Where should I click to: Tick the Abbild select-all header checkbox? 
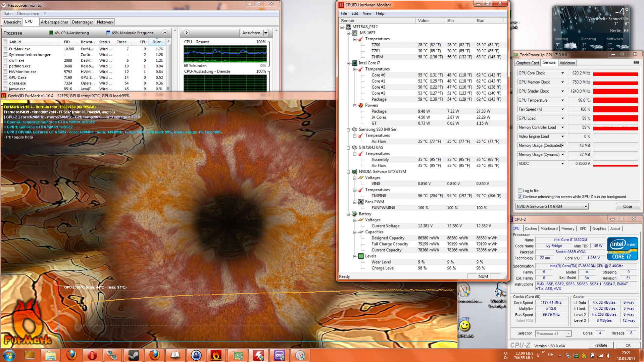[5, 42]
